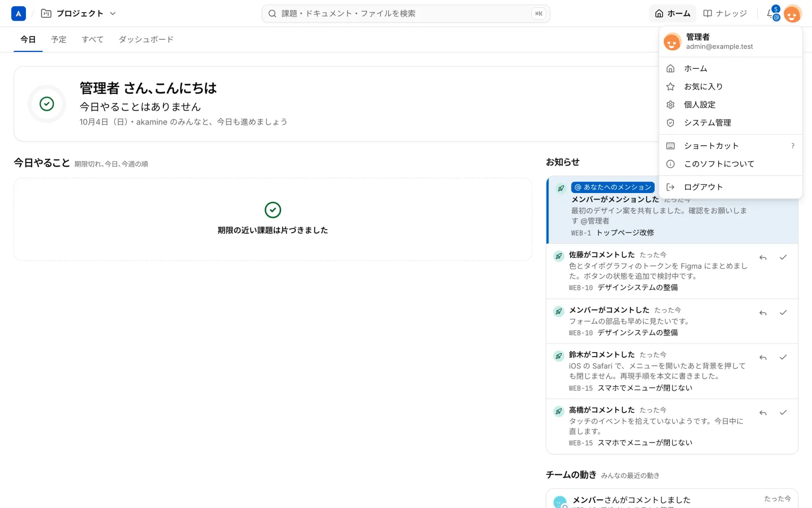
Task: Click the shield icon beside システム管理
Action: [670, 123]
